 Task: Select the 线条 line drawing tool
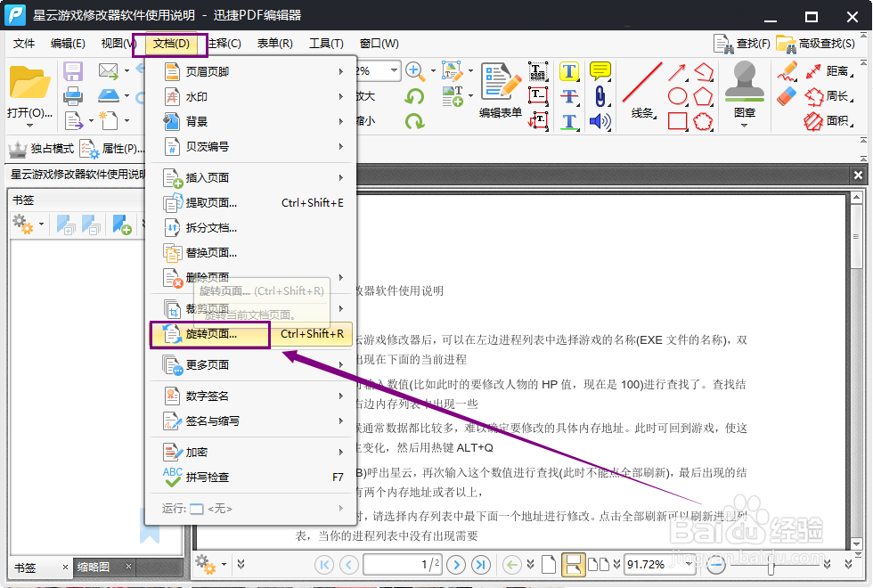click(x=642, y=90)
